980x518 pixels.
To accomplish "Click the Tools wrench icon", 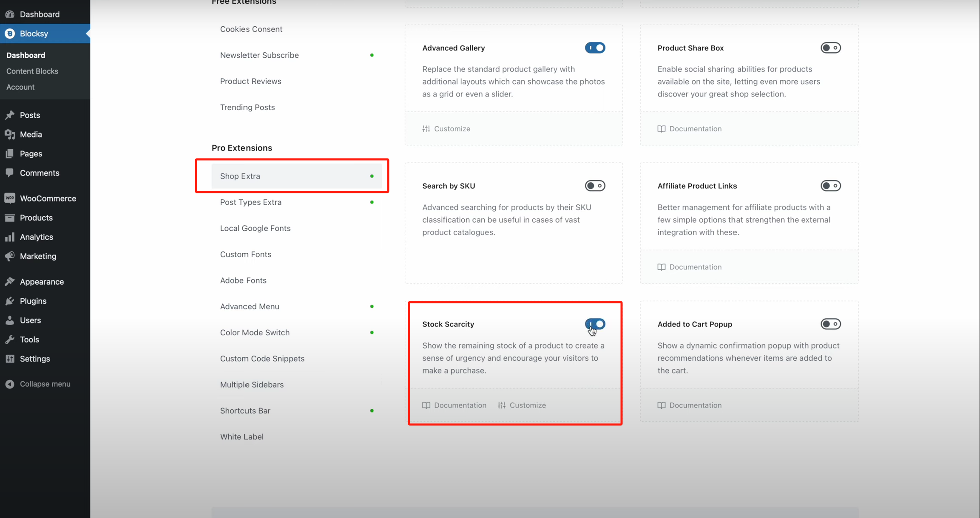I will pyautogui.click(x=10, y=340).
